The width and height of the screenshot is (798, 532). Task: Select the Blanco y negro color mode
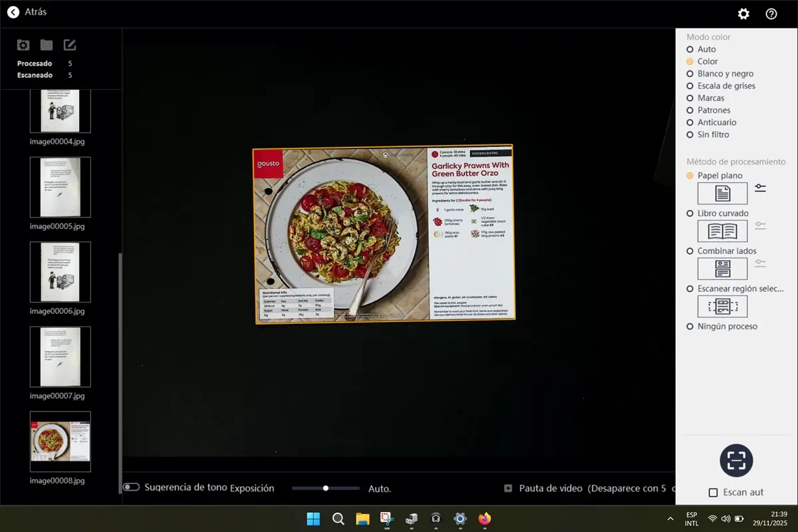690,74
